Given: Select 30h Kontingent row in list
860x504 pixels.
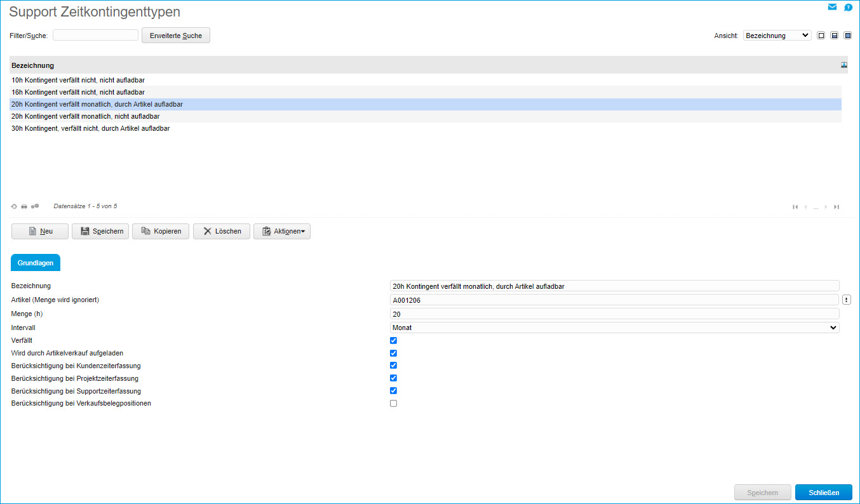Looking at the screenshot, I should 91,128.
